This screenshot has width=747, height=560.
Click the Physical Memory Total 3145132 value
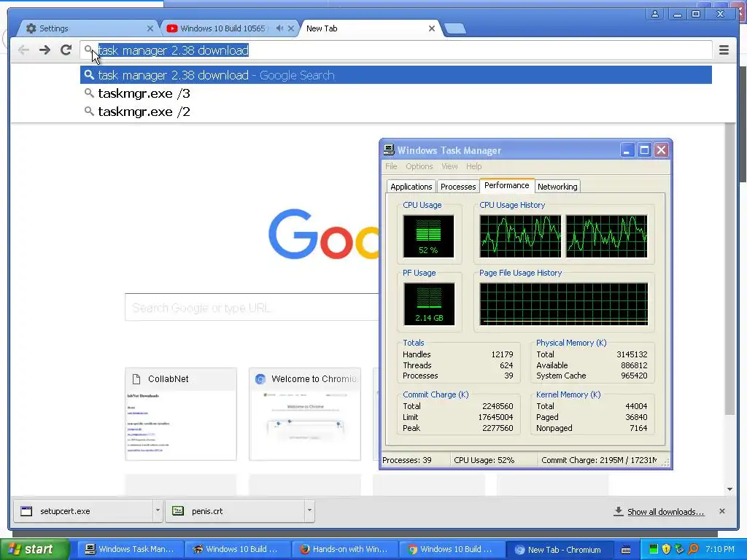(x=632, y=354)
